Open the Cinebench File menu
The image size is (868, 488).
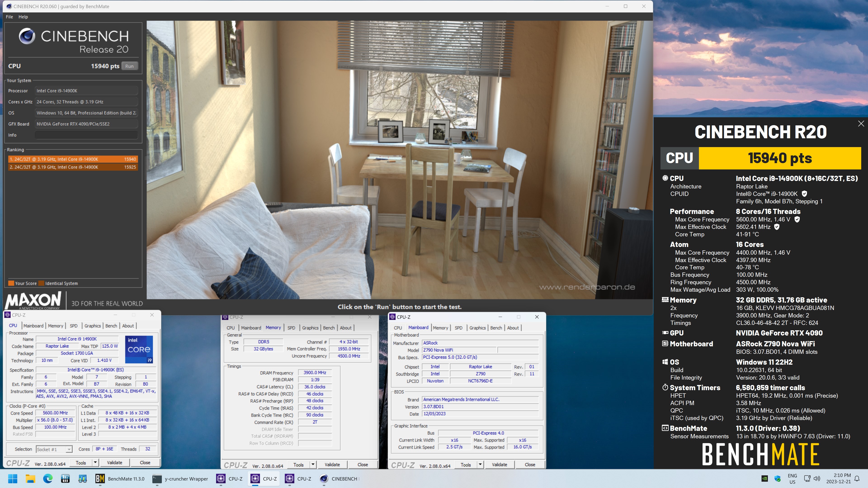coord(9,17)
